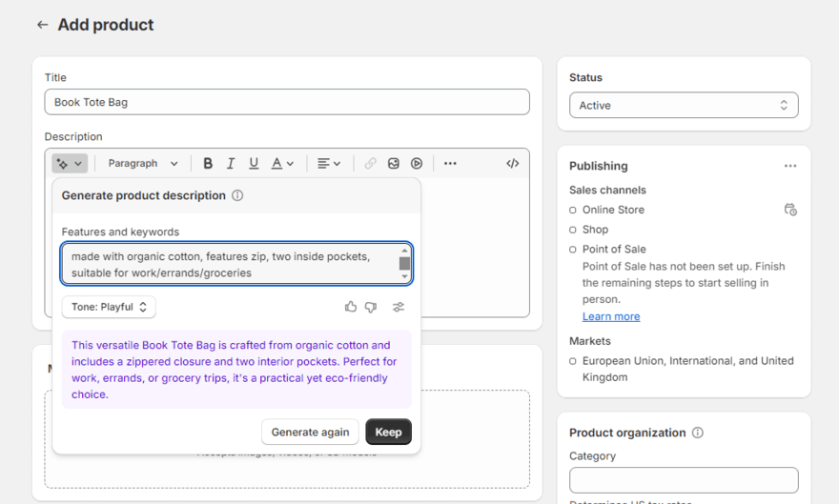
Task: Open the Learn more link
Action: 611,316
